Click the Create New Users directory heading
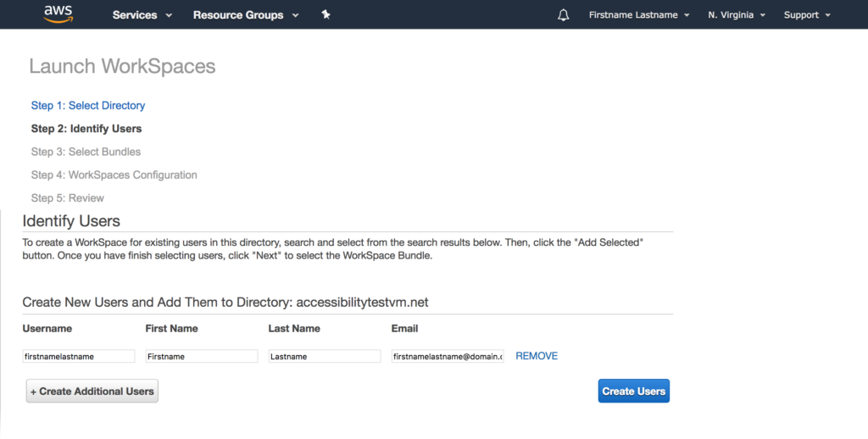Viewport: 868px width, 439px height. [225, 303]
